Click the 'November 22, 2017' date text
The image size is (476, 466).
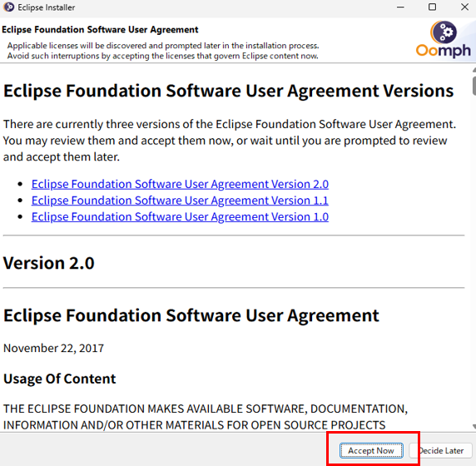53,348
